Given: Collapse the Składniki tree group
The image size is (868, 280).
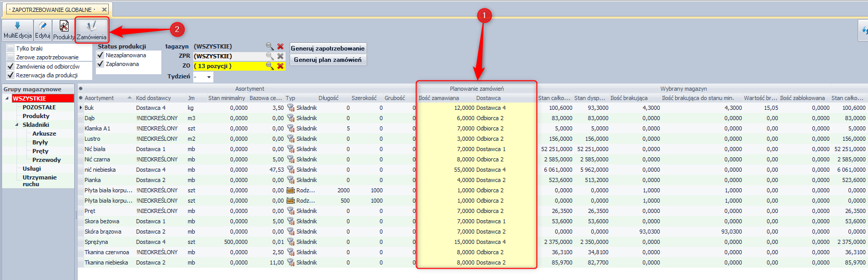Looking at the screenshot, I should pyautogui.click(x=16, y=125).
